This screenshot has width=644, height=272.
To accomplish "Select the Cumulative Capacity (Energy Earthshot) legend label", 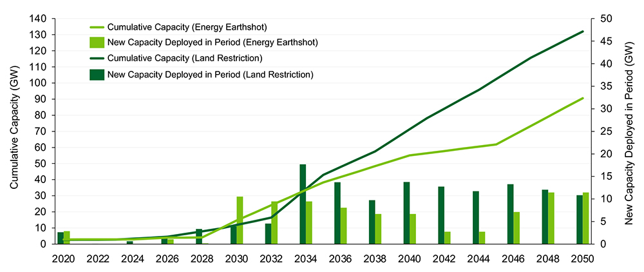I will tap(187, 27).
